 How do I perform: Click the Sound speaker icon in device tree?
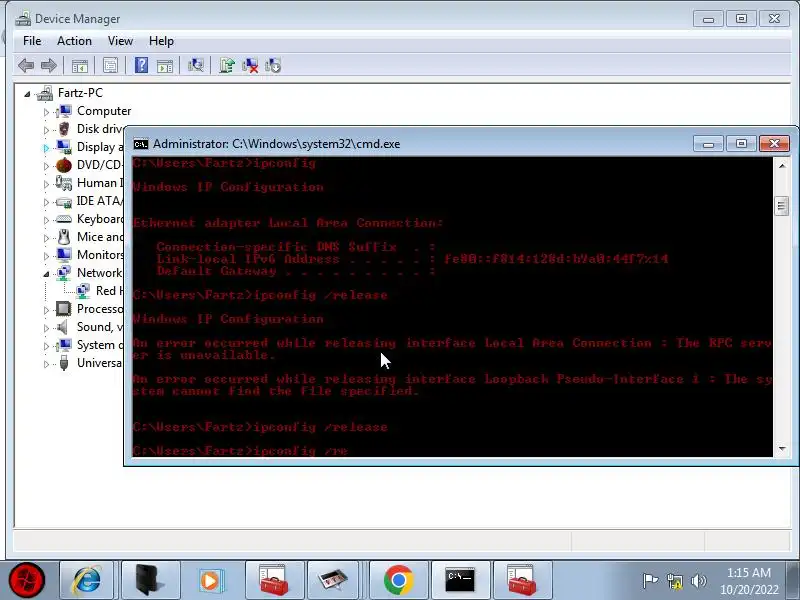click(x=63, y=327)
